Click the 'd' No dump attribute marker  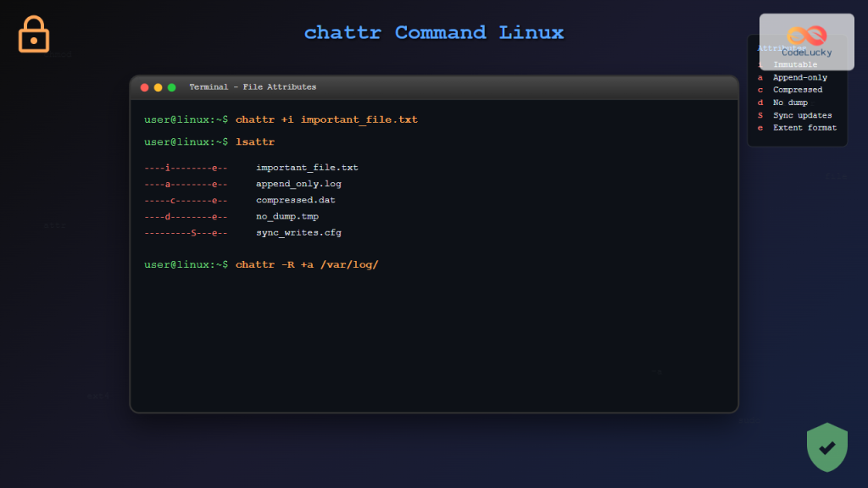pyautogui.click(x=759, y=103)
